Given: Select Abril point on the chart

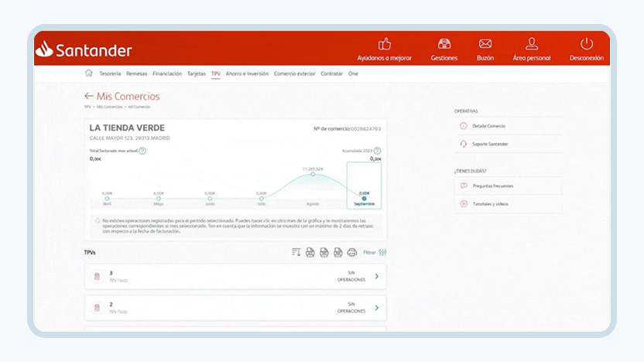Looking at the screenshot, I should click(x=107, y=198).
